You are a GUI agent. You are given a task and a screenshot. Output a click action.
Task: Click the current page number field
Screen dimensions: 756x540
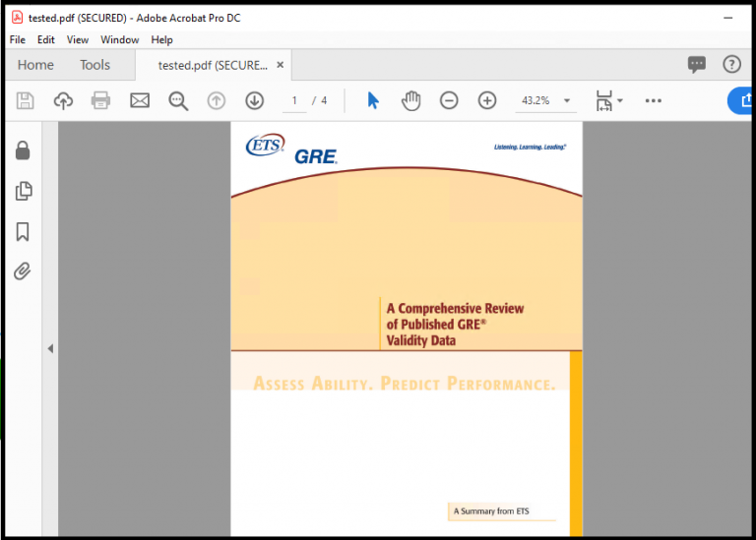[294, 100]
